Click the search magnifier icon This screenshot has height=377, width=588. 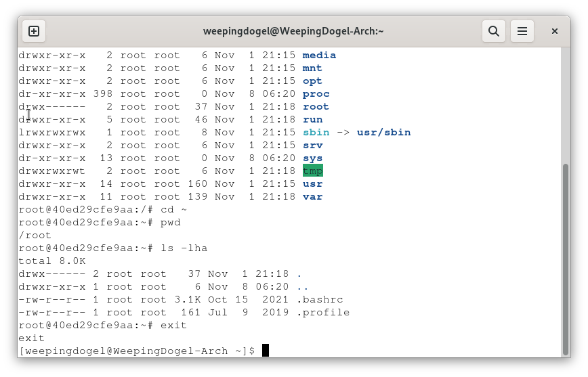point(494,31)
